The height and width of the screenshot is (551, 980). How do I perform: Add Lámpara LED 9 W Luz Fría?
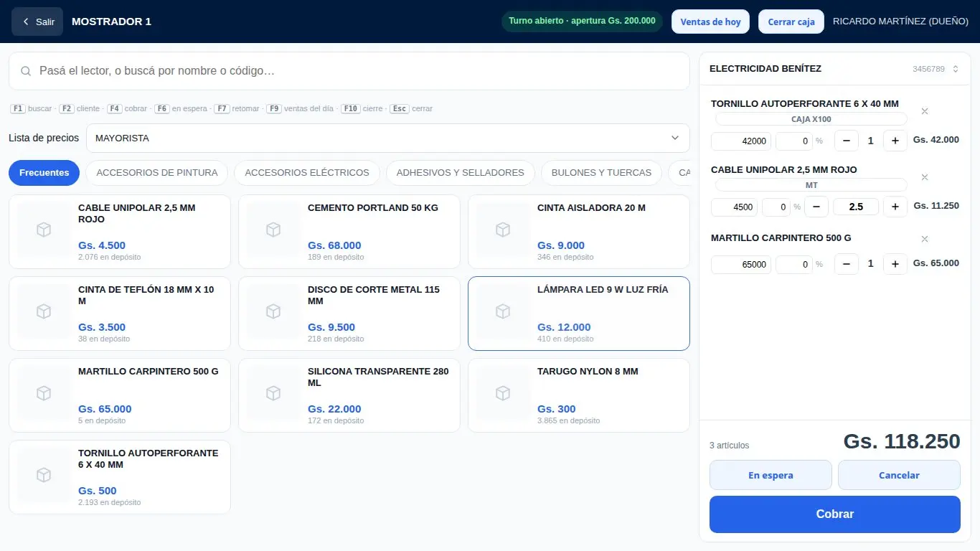(x=579, y=314)
